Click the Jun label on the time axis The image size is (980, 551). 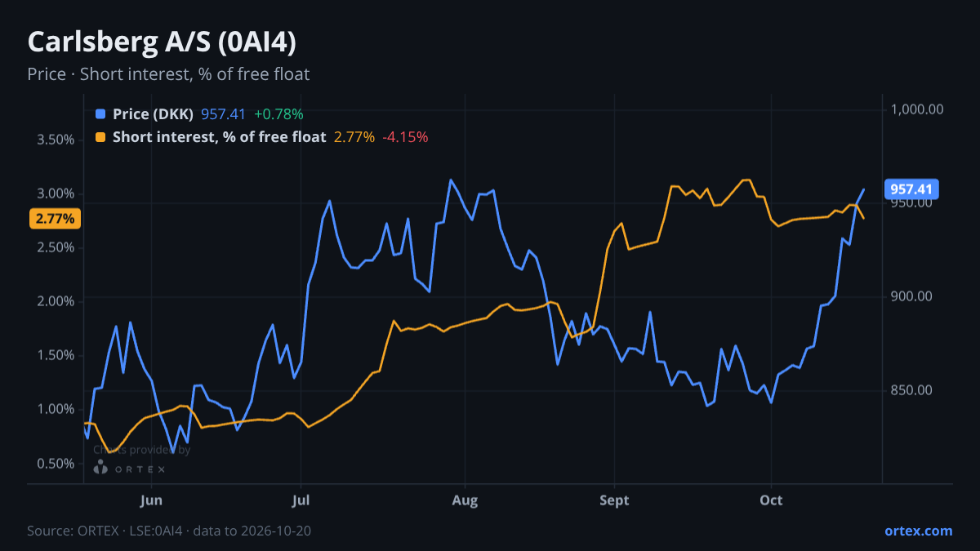point(152,500)
